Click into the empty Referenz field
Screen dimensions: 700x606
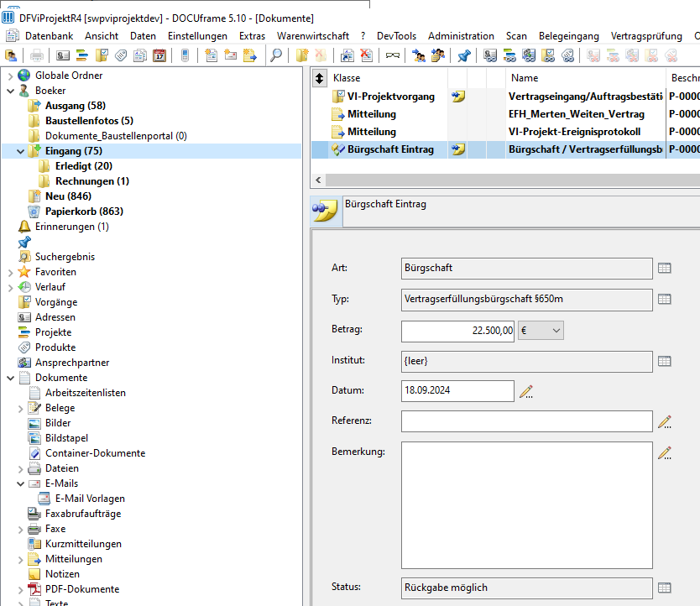pyautogui.click(x=527, y=421)
